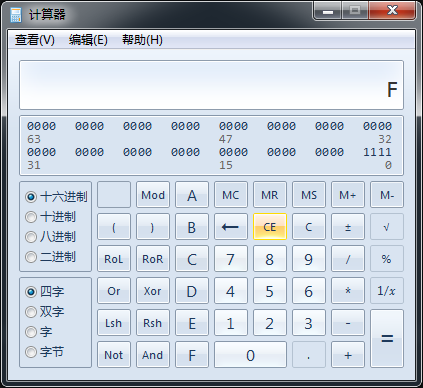Click the number 4 key

[231, 291]
